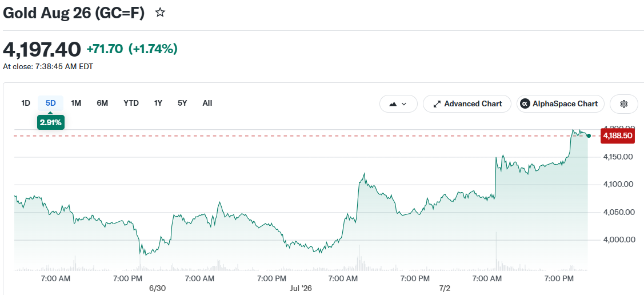This screenshot has width=644, height=295.
Task: Click the 4,050.00 axis label
Action: [618, 212]
